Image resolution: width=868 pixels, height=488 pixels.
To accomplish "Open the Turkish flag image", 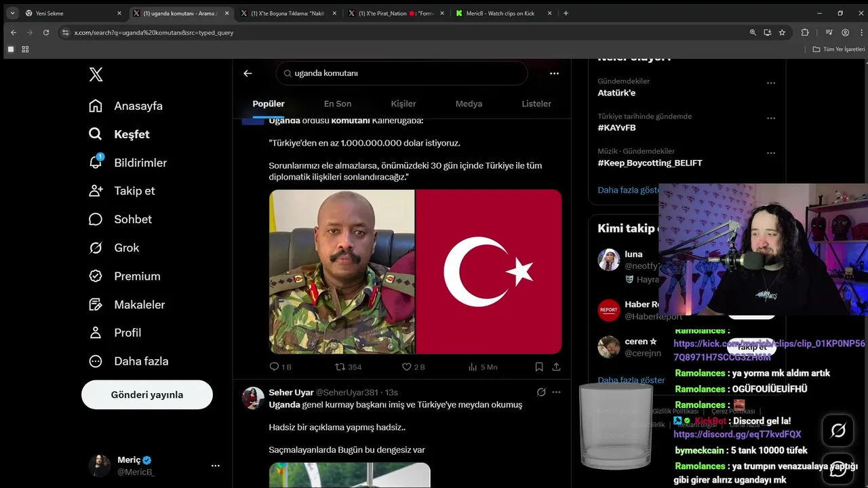I will pyautogui.click(x=489, y=272).
